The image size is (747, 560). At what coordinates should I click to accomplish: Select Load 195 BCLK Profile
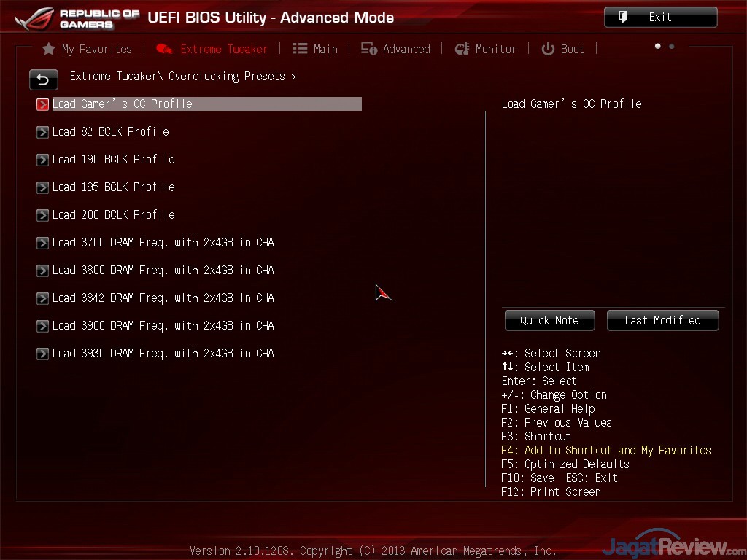(x=113, y=187)
